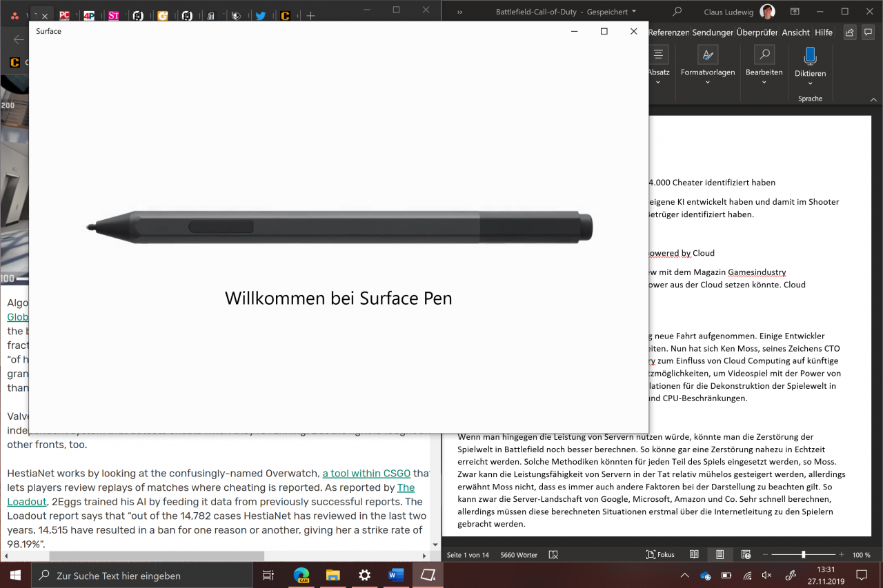Switch to Print Layout view
This screenshot has height=588, width=883.
(720, 554)
